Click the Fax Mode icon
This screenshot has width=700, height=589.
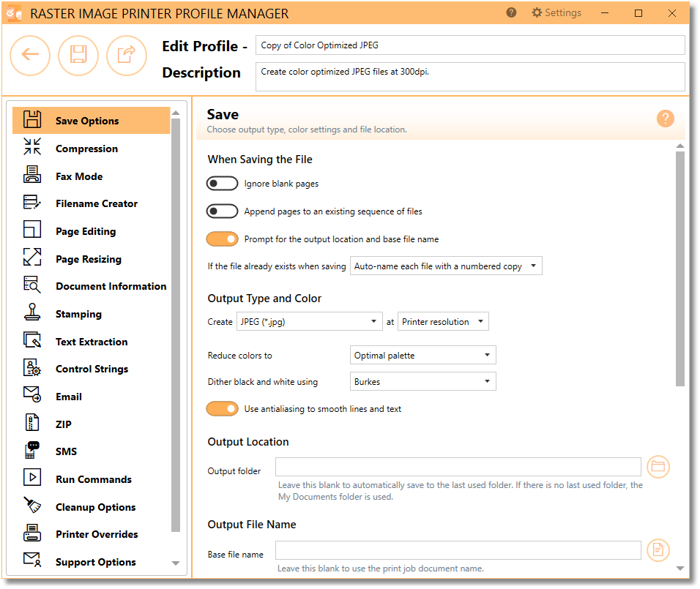coord(32,174)
